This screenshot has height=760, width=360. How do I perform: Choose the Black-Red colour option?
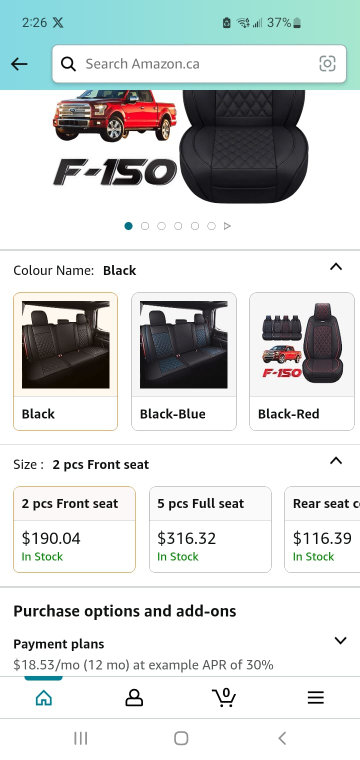pos(302,361)
